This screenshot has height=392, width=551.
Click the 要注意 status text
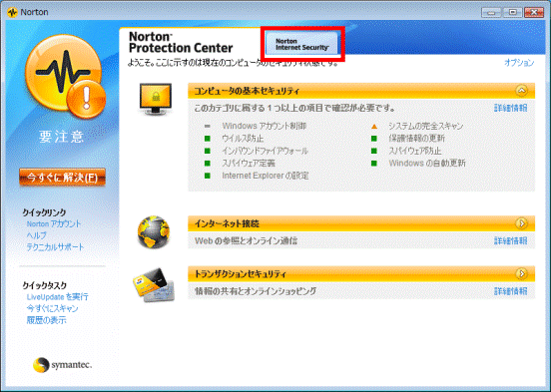(x=62, y=137)
